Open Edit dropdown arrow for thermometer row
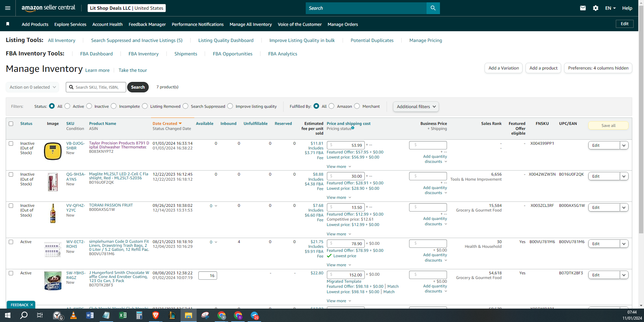Viewport: 644px width, 322px height. point(624,145)
